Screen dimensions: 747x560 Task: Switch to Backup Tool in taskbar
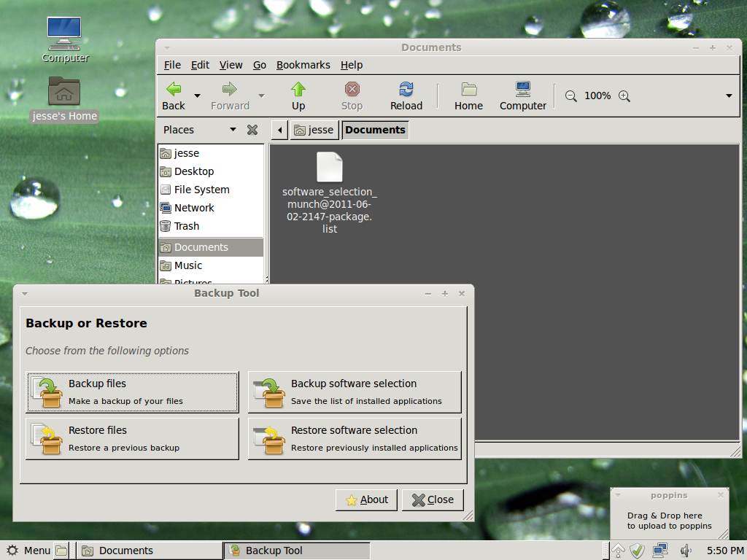point(297,551)
